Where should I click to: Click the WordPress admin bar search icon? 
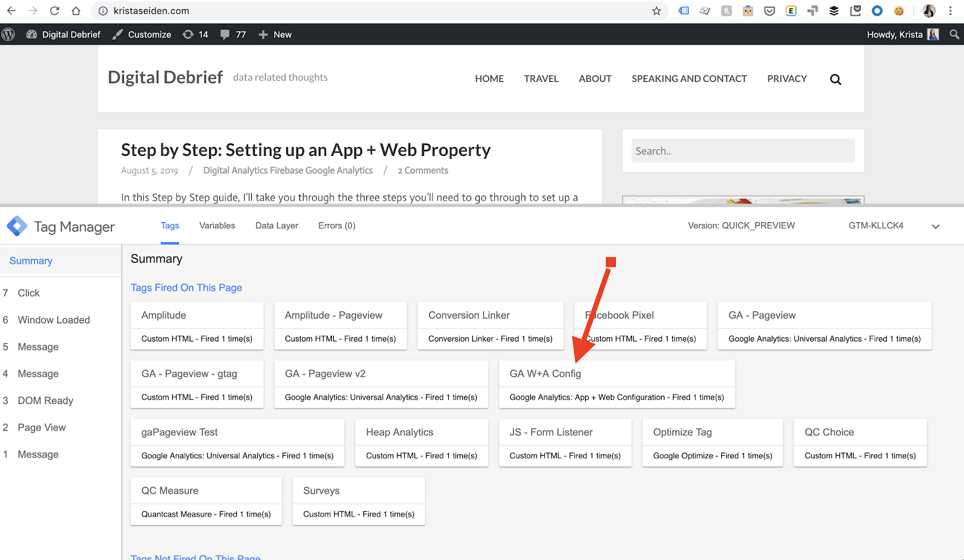click(x=954, y=34)
